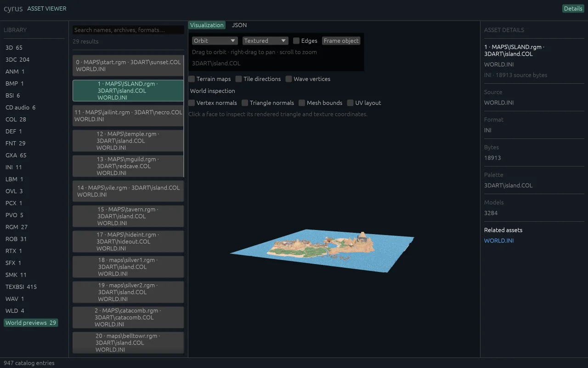The width and height of the screenshot is (588, 368).
Task: Switch to the JSON tab
Action: click(x=239, y=25)
